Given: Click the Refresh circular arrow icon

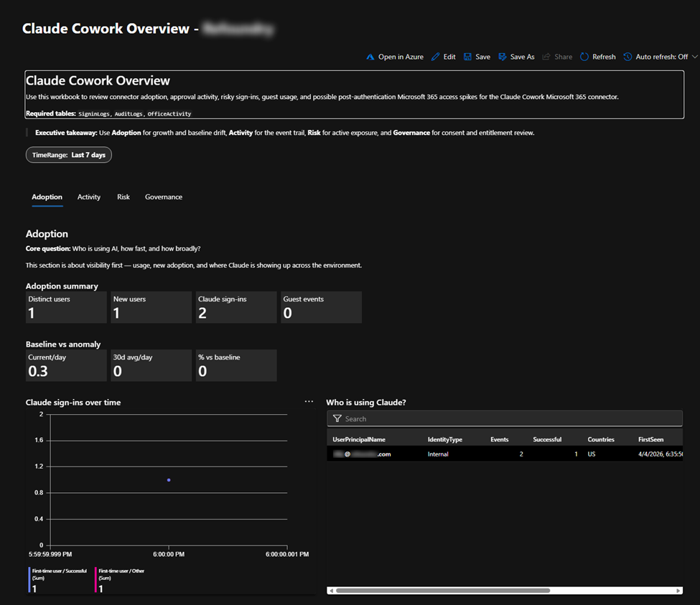Looking at the screenshot, I should tap(584, 57).
